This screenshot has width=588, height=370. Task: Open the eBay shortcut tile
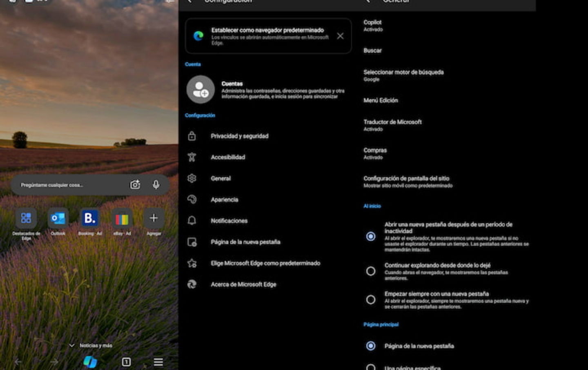click(122, 219)
